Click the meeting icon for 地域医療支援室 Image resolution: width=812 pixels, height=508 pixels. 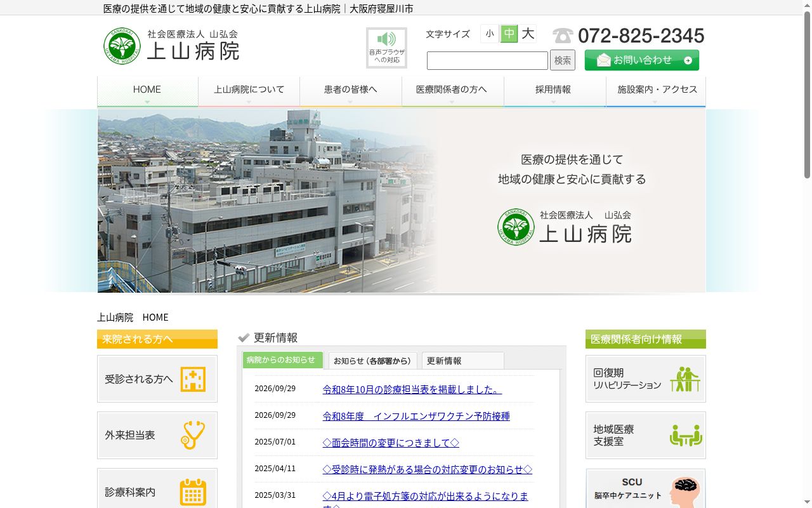(686, 436)
